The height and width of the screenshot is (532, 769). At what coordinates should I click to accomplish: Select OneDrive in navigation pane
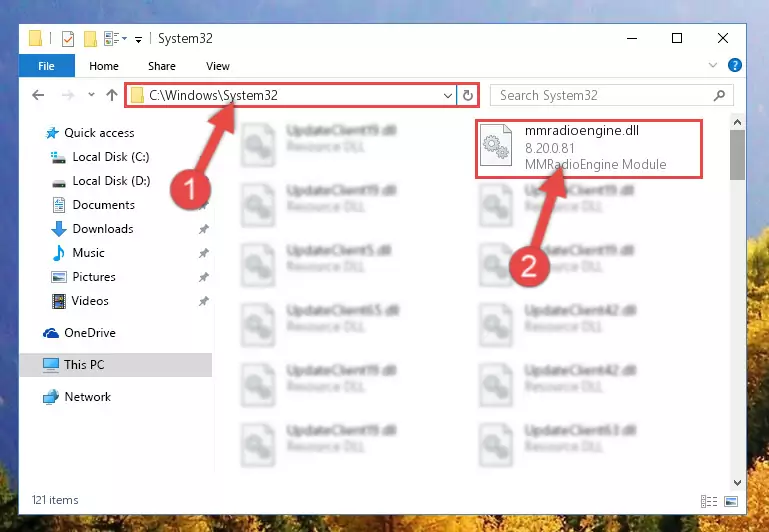(x=90, y=333)
